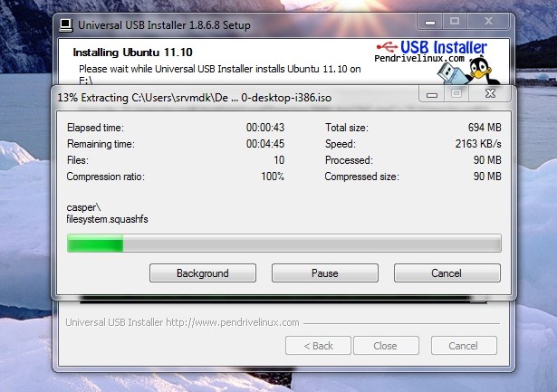Click the penguin with USB drive graphic

[x=468, y=71]
